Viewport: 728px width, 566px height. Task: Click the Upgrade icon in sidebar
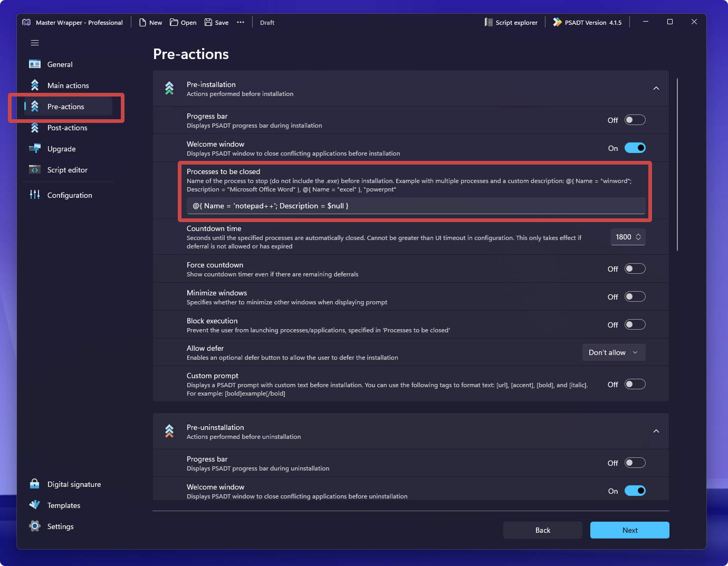coord(35,149)
